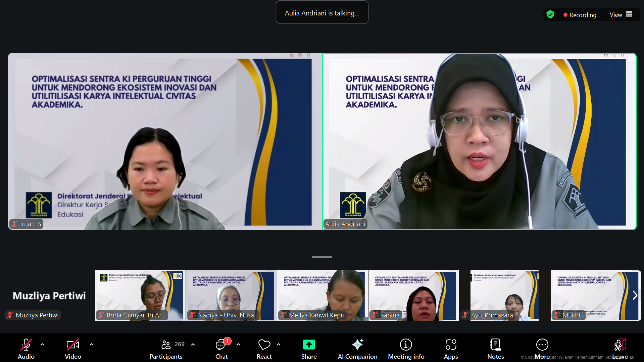Unmute microphone with Audio button
The width and height of the screenshot is (644, 362).
tap(26, 349)
